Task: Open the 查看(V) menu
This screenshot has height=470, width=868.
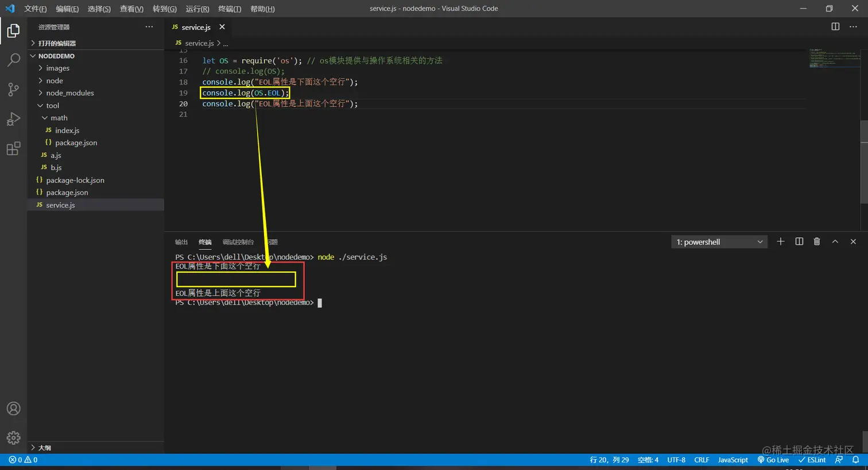Action: point(131,9)
